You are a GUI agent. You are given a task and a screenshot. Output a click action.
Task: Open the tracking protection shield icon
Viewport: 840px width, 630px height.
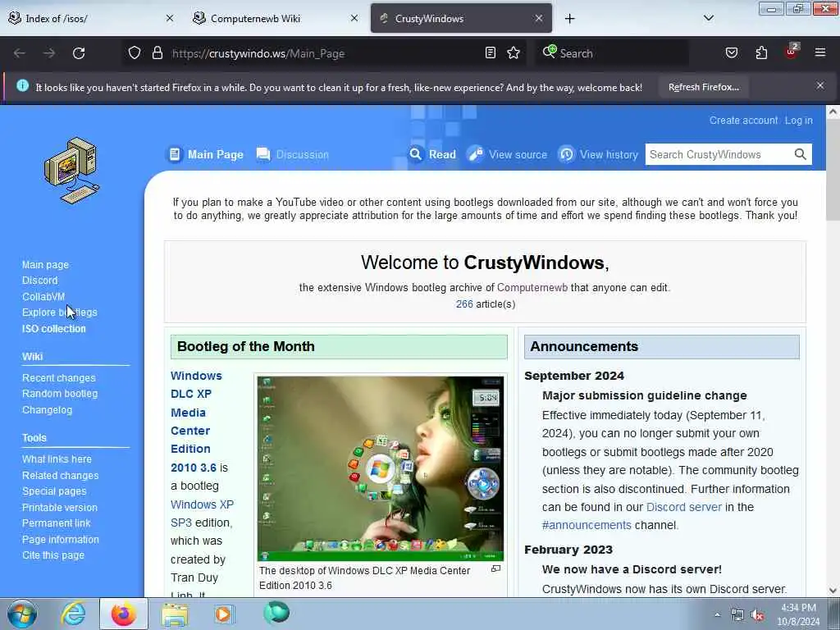tap(135, 53)
